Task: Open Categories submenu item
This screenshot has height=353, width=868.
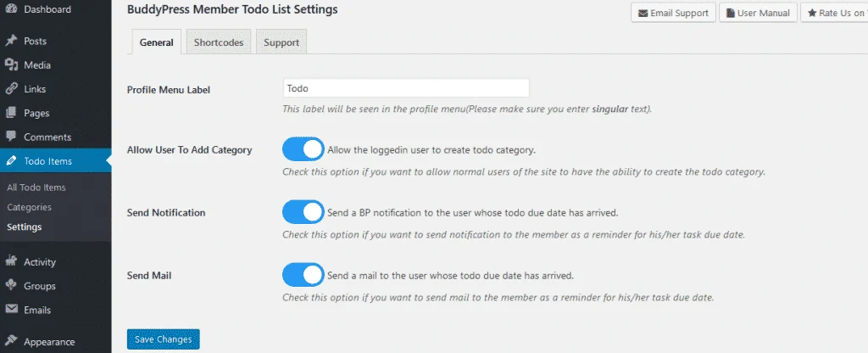Action: point(30,207)
